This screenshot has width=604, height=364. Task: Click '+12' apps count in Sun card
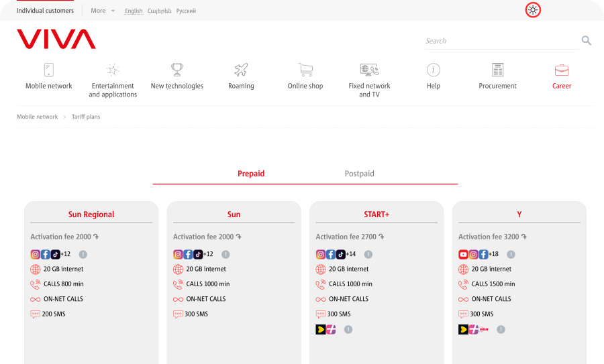pos(208,254)
